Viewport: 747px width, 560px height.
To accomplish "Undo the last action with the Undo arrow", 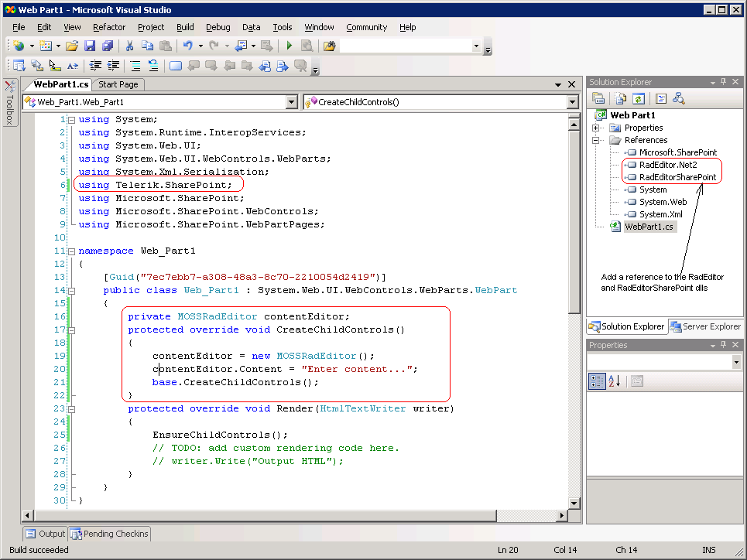I will (187, 46).
